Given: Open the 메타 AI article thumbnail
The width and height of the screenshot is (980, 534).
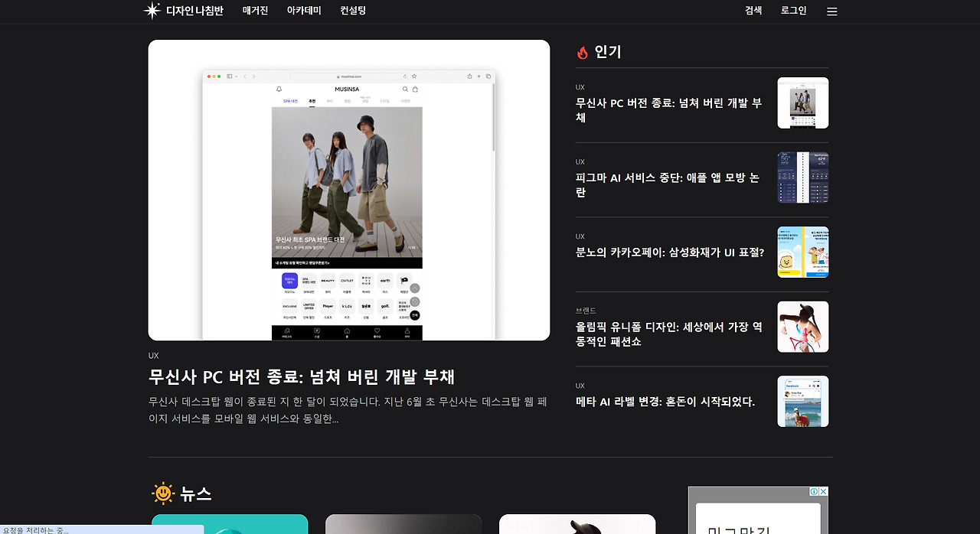Looking at the screenshot, I should pyautogui.click(x=802, y=401).
